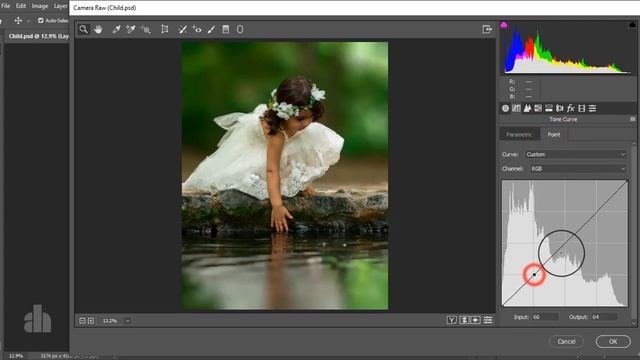This screenshot has width=640, height=360.
Task: Activate the Transform tool
Action: 164,29
